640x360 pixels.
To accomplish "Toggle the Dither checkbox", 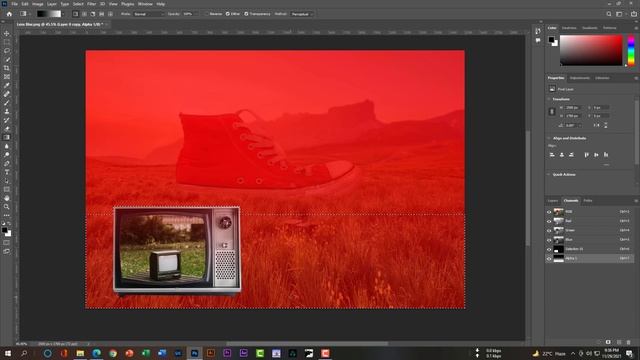I will click(x=227, y=14).
